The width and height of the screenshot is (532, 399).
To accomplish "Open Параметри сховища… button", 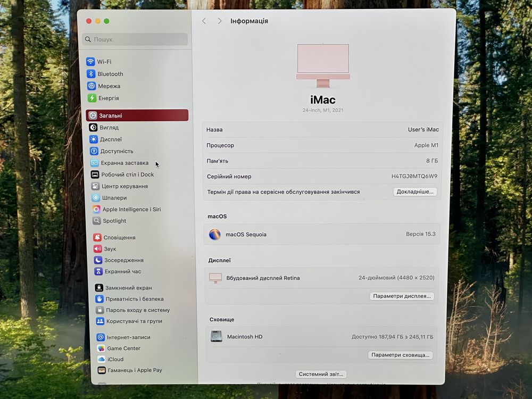I will point(401,355).
